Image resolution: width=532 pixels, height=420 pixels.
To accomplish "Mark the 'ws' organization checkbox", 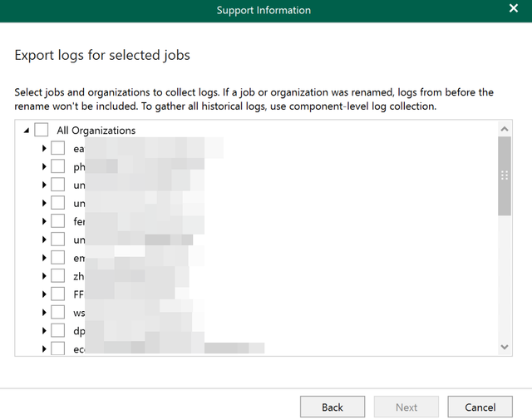I will [57, 313].
